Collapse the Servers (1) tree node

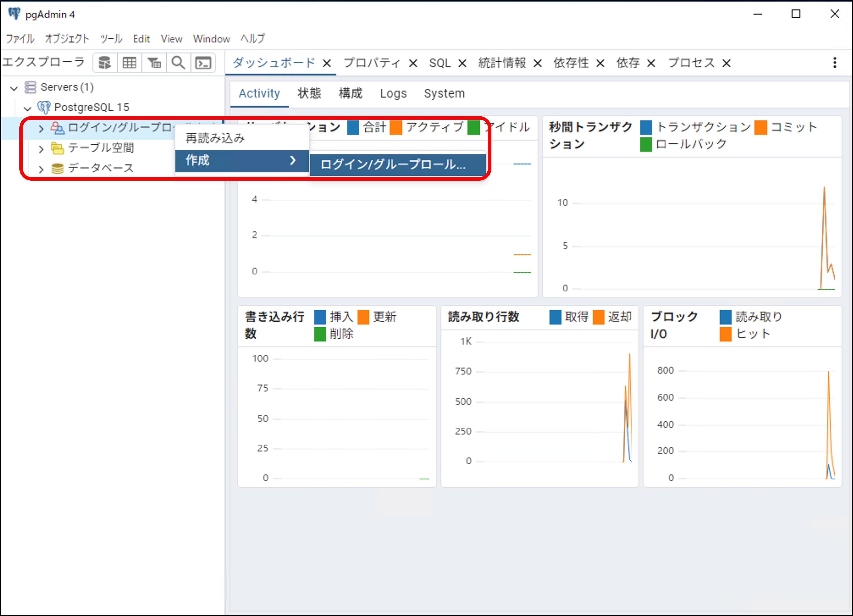point(14,88)
